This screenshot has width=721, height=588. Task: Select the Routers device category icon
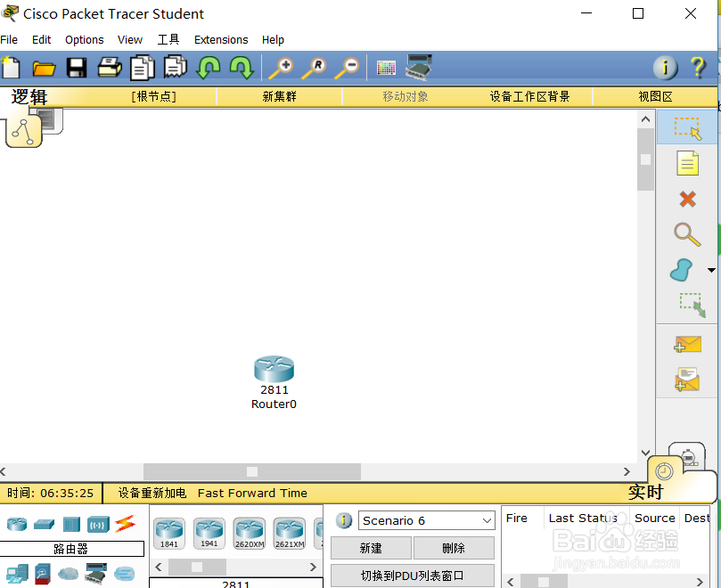click(17, 524)
